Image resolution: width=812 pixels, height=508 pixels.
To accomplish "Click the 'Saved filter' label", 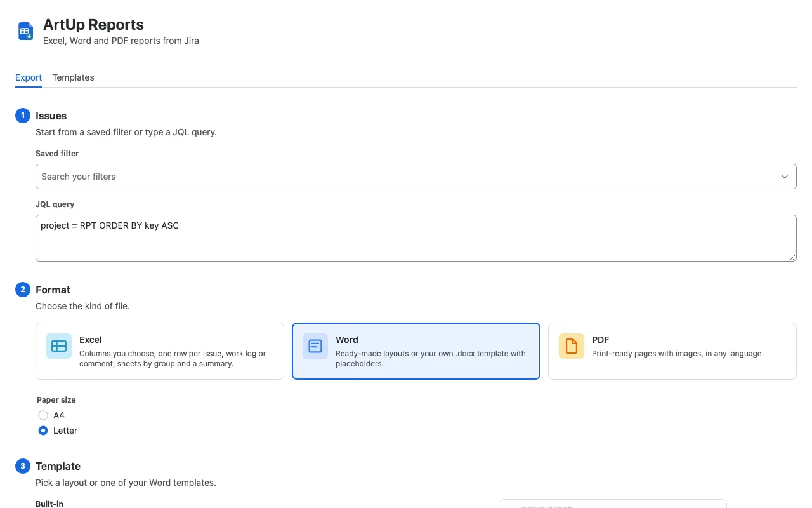I will point(57,154).
